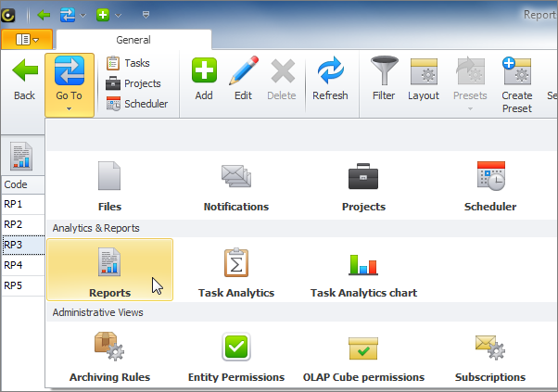Click the Add plus icon

204,79
